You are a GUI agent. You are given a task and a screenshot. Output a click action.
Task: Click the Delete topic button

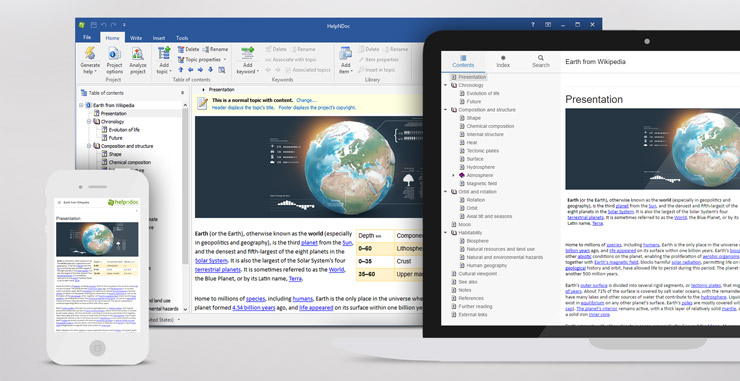pos(188,49)
